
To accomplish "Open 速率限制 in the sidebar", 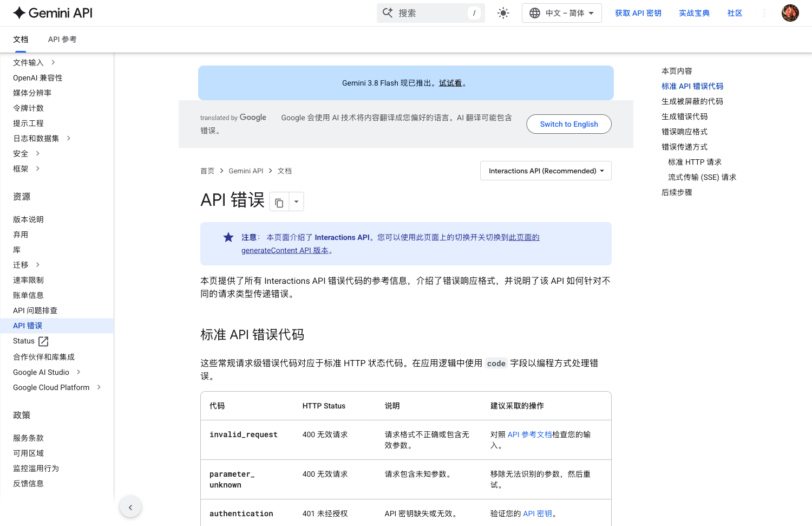I will click(28, 280).
